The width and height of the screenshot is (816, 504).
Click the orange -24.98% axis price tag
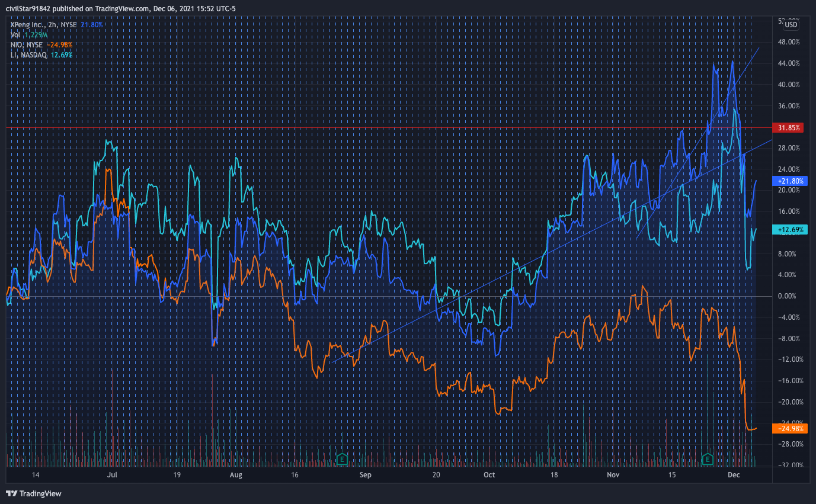tap(791, 428)
